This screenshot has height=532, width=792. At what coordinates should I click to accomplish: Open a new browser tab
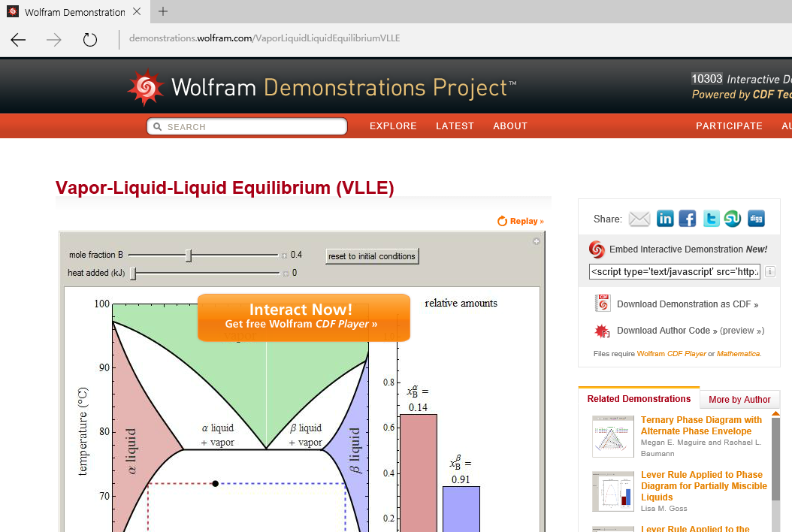point(162,11)
